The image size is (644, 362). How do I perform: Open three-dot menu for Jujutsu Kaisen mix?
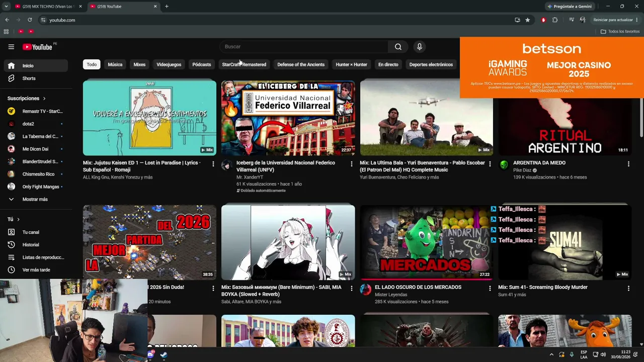(x=213, y=164)
